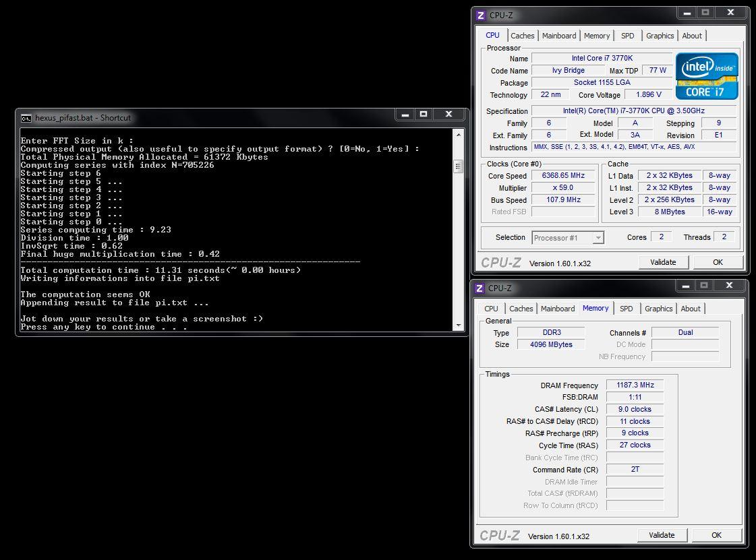The height and width of the screenshot is (560, 756).
Task: Click the console line Series computing time 9.23
Action: click(96, 230)
